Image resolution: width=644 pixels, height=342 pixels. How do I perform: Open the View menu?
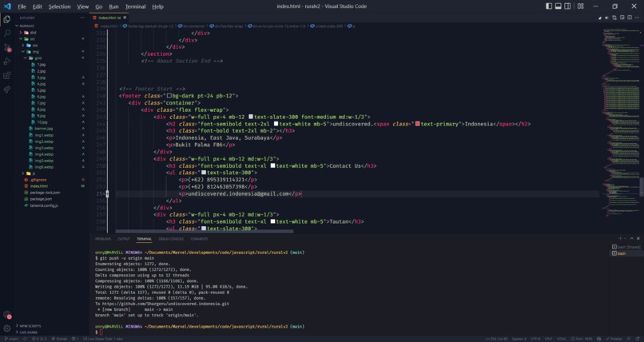coord(82,6)
